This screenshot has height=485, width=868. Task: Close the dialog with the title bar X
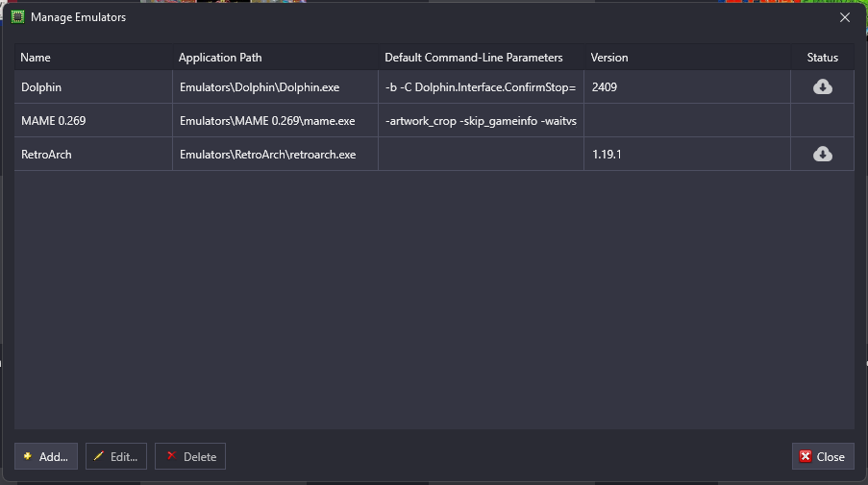point(845,17)
